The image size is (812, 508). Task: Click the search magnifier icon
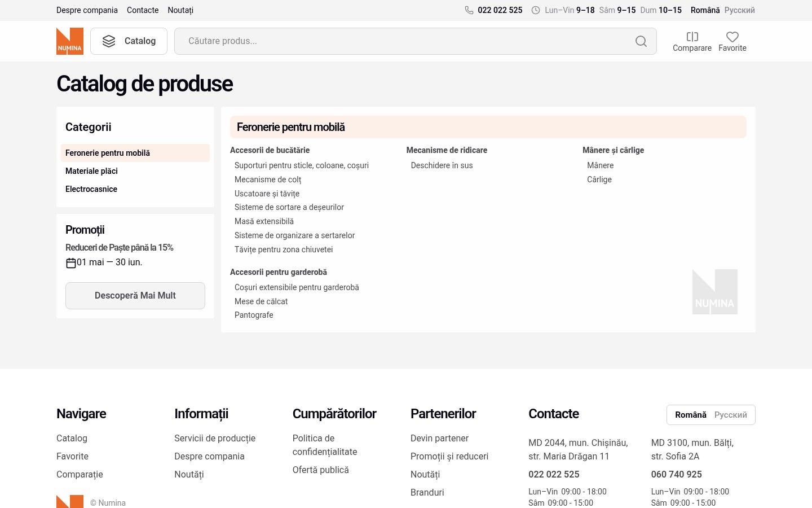[x=641, y=41]
